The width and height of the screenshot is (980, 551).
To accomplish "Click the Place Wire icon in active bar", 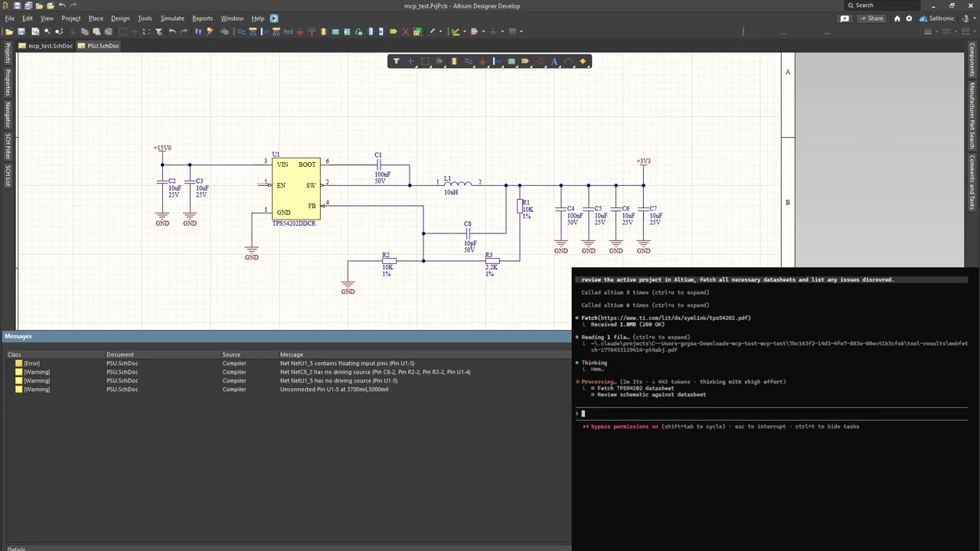I will (468, 61).
